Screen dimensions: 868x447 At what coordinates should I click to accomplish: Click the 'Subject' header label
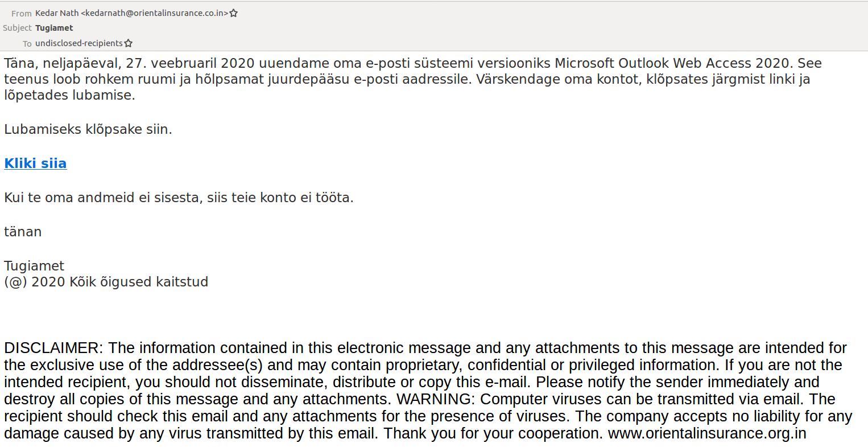pyautogui.click(x=17, y=28)
